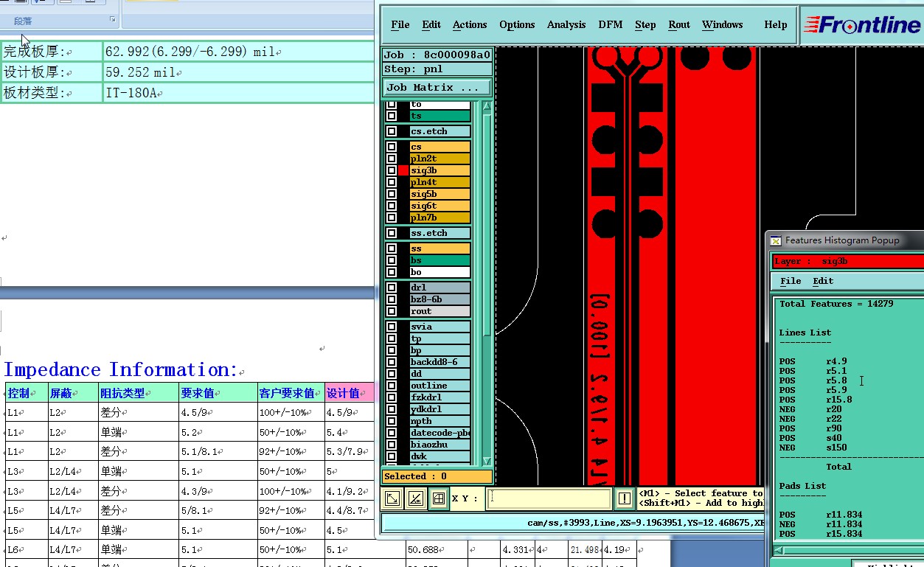Toggle checkbox for layer rout
Screen dimensions: 924x567
click(392, 311)
